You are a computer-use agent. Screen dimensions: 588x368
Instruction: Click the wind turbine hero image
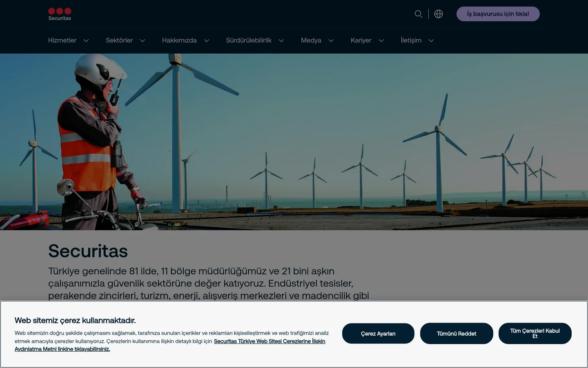(294, 142)
